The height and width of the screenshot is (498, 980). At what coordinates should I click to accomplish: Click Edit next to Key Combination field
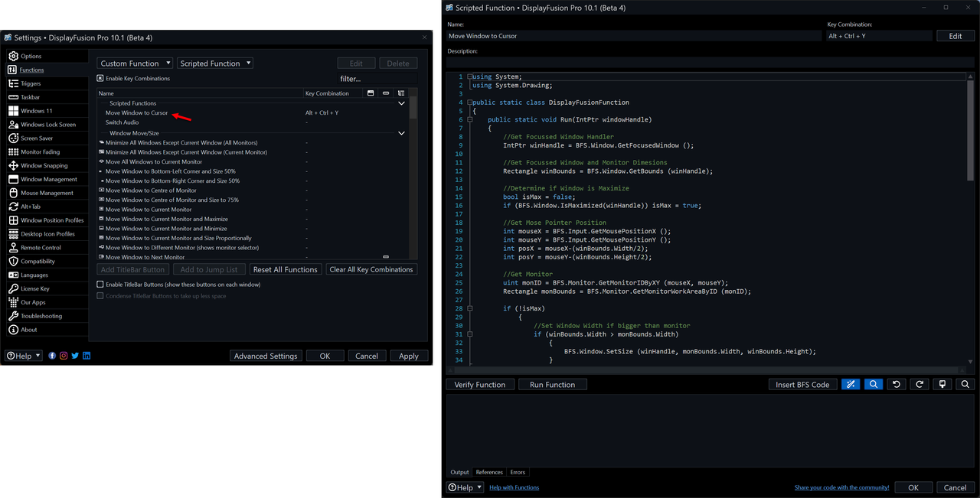(x=955, y=36)
